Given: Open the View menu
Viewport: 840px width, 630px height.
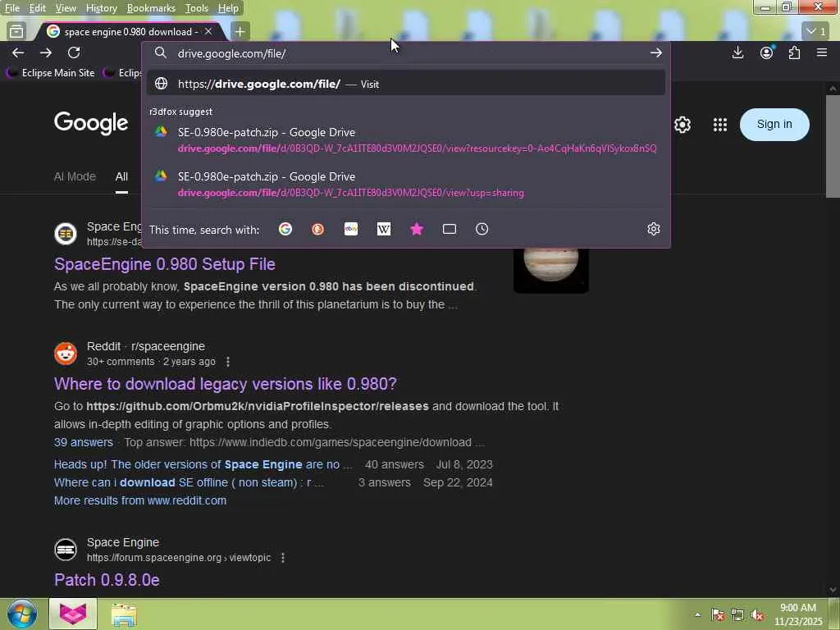Looking at the screenshot, I should (66, 8).
